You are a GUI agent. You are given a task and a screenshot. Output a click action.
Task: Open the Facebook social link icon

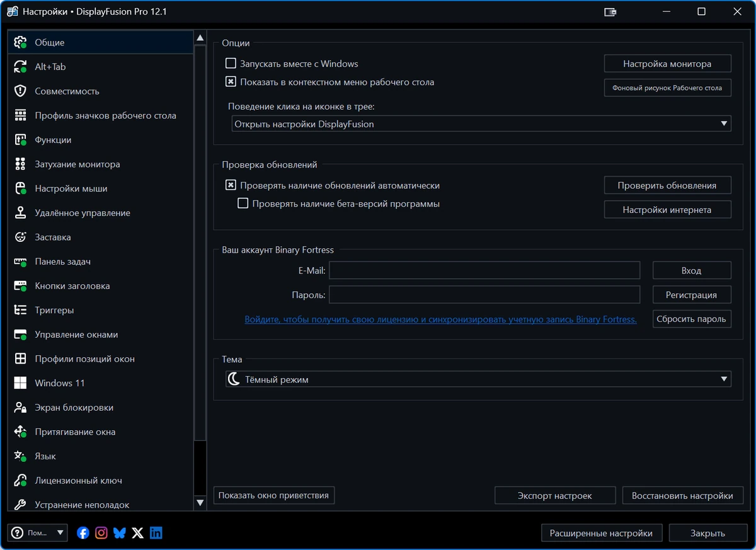[x=83, y=533]
